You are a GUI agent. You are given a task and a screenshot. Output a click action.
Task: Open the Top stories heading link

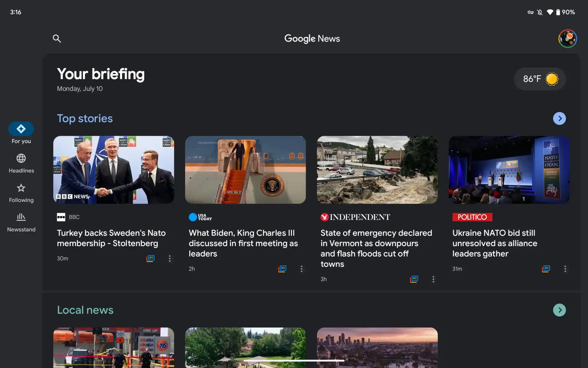point(85,118)
